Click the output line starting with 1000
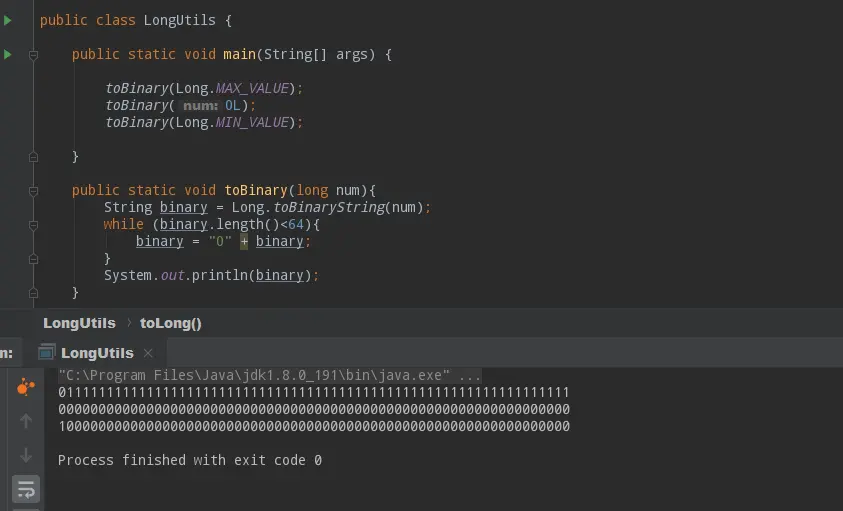Screen dimensions: 843x511 click(313, 427)
